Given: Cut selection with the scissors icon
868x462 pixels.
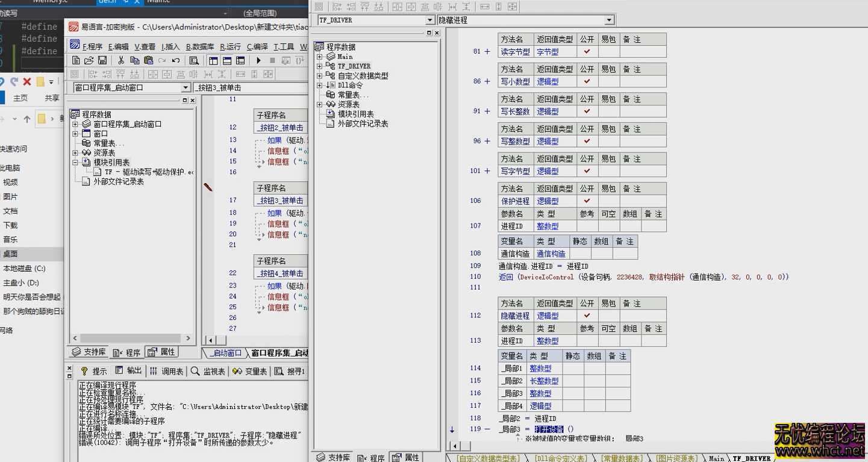Looking at the screenshot, I should pos(121,60).
